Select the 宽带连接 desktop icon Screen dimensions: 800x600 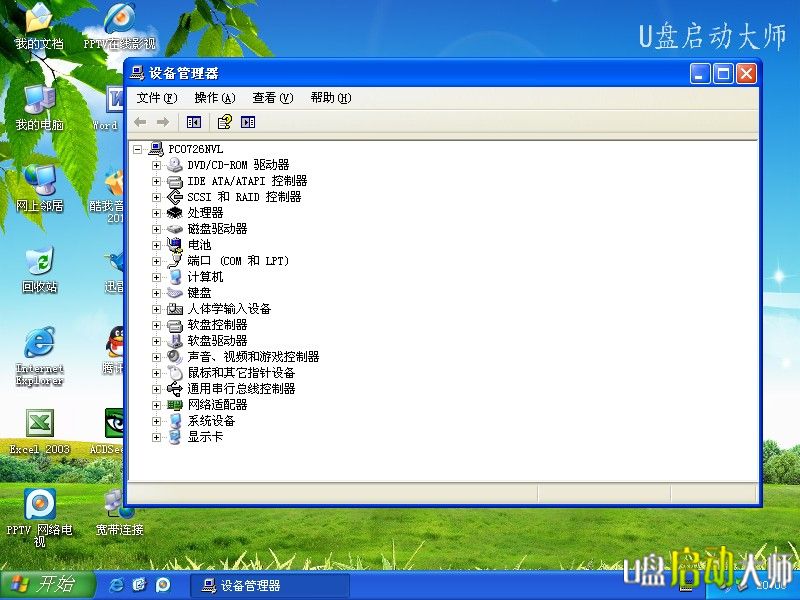[118, 505]
